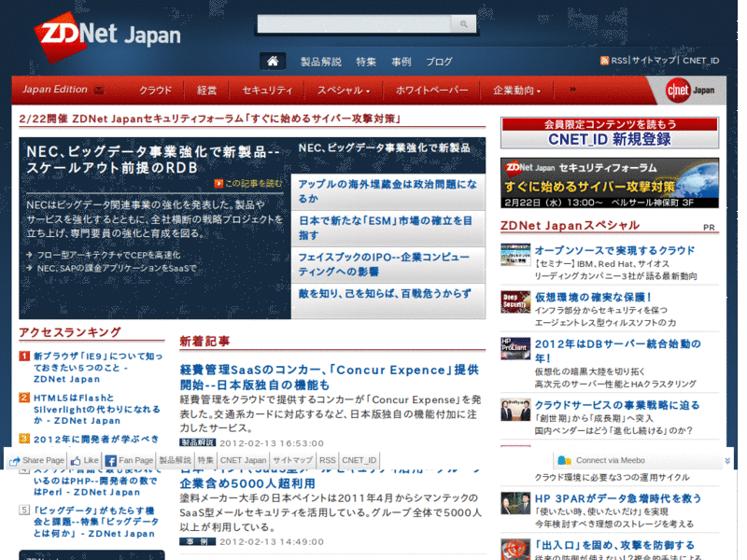This screenshot has width=747, height=560.
Task: Open the 製品解説 top menu
Action: point(320,62)
